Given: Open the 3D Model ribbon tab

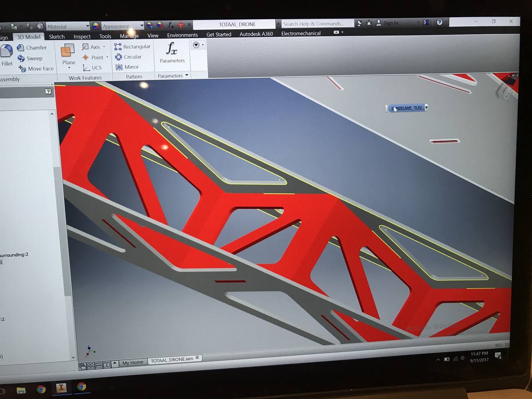Looking at the screenshot, I should (x=28, y=37).
